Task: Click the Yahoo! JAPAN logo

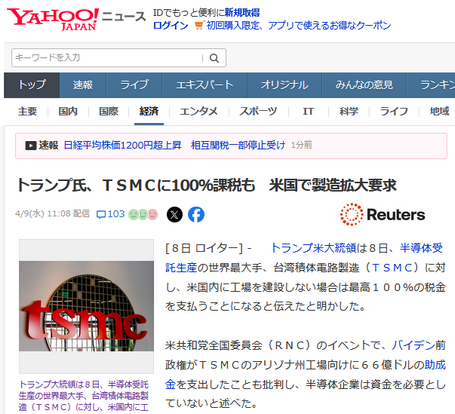Action: (x=53, y=19)
